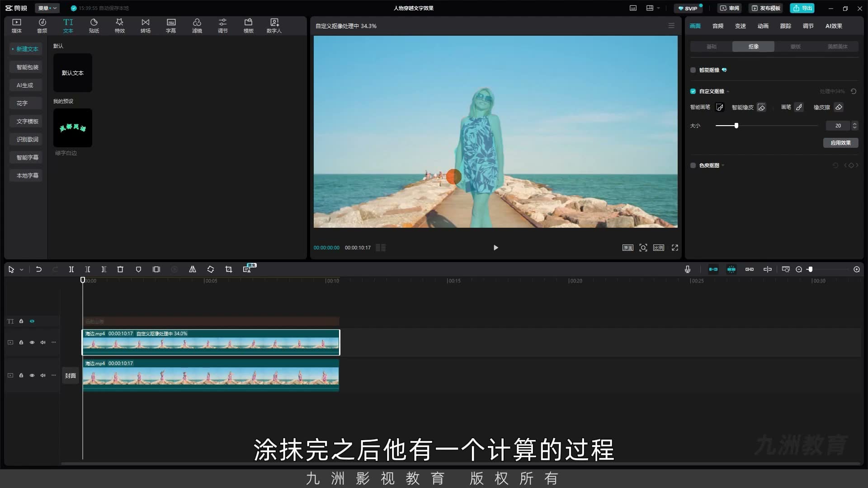
Task: Mute the upper 海边.mp4 video track
Action: tap(43, 343)
